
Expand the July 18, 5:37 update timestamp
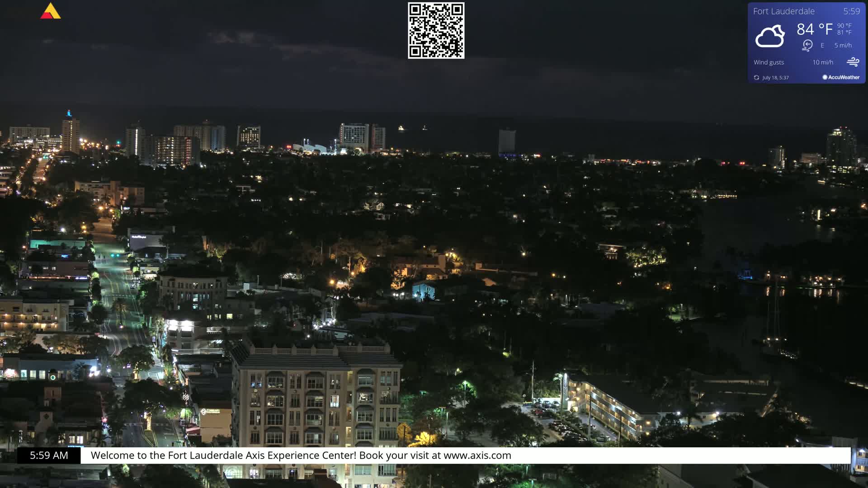tap(775, 77)
